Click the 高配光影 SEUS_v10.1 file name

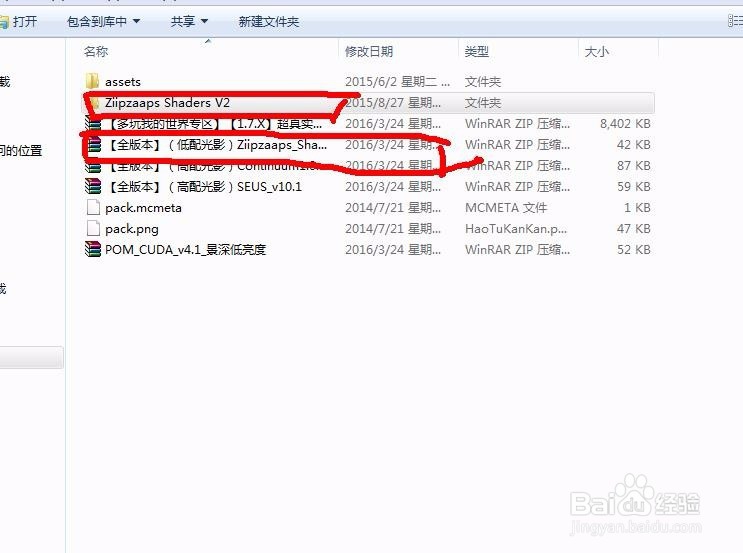pyautogui.click(x=204, y=186)
